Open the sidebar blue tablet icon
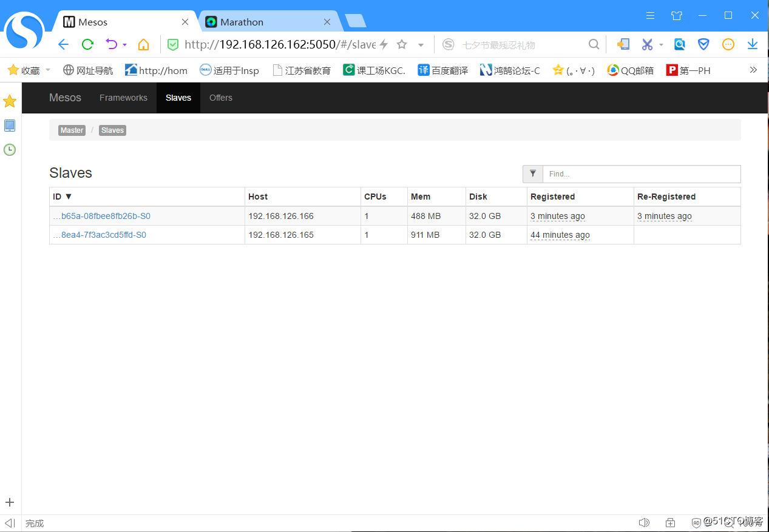 tap(10, 126)
